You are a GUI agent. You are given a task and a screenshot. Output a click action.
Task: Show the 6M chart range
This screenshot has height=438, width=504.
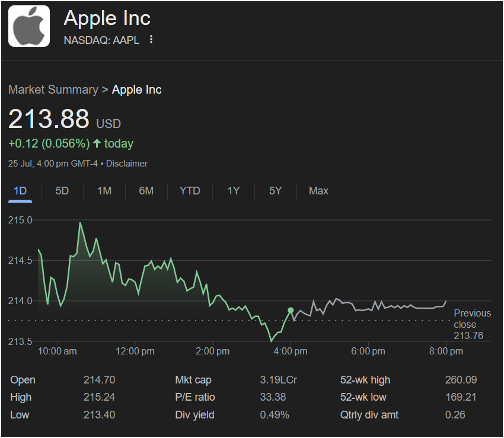click(146, 191)
